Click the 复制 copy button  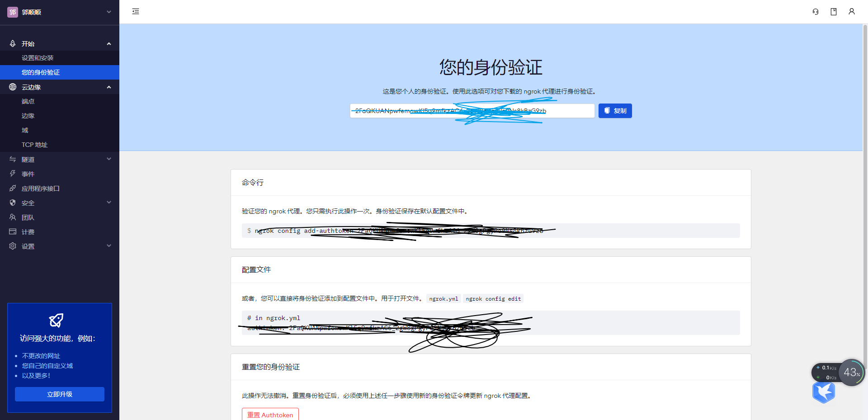(615, 111)
